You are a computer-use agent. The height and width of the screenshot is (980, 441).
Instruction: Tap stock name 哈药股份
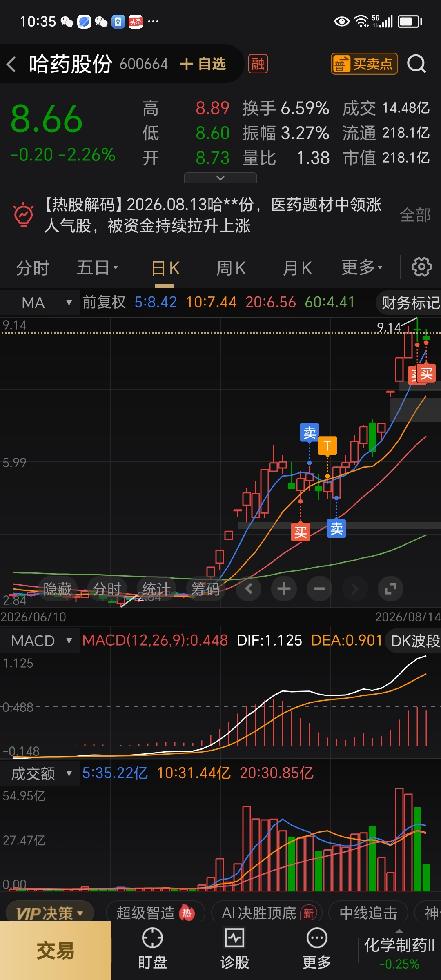click(71, 64)
